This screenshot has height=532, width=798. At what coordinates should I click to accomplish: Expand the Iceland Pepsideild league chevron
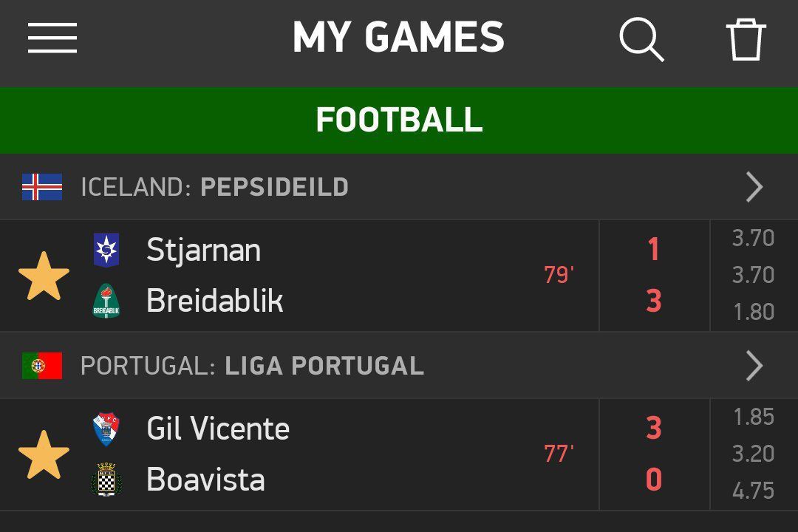[754, 187]
